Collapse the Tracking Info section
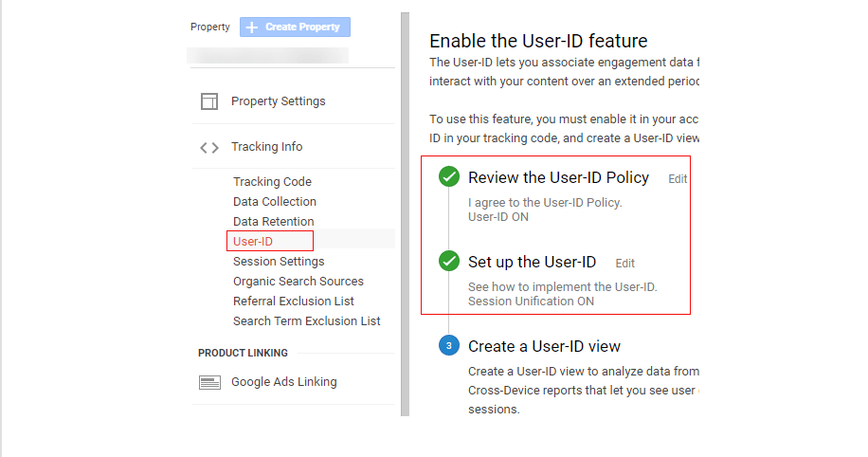Screen dimensions: 868x457 click(x=267, y=147)
